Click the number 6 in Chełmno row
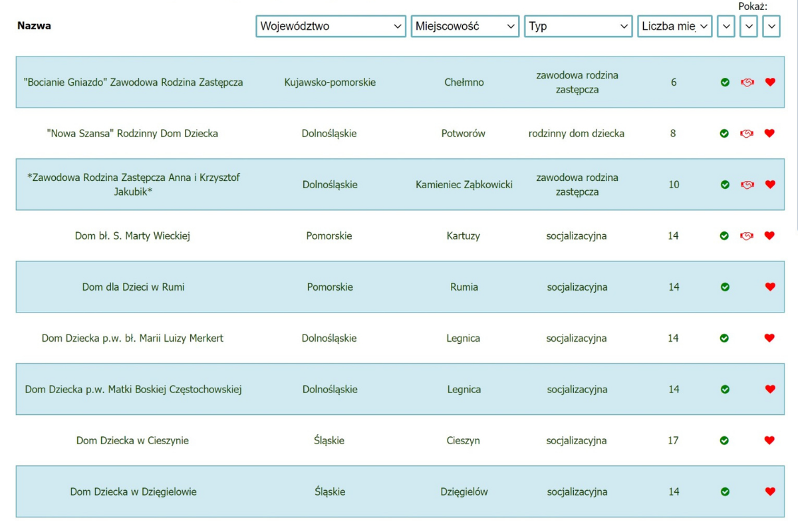Screen dimensions: 798x532 point(674,82)
